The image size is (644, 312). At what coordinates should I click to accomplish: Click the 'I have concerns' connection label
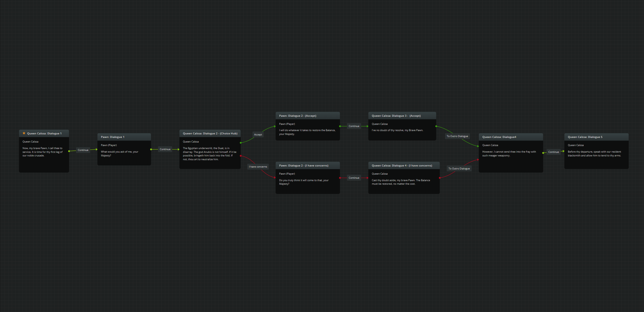(258, 167)
